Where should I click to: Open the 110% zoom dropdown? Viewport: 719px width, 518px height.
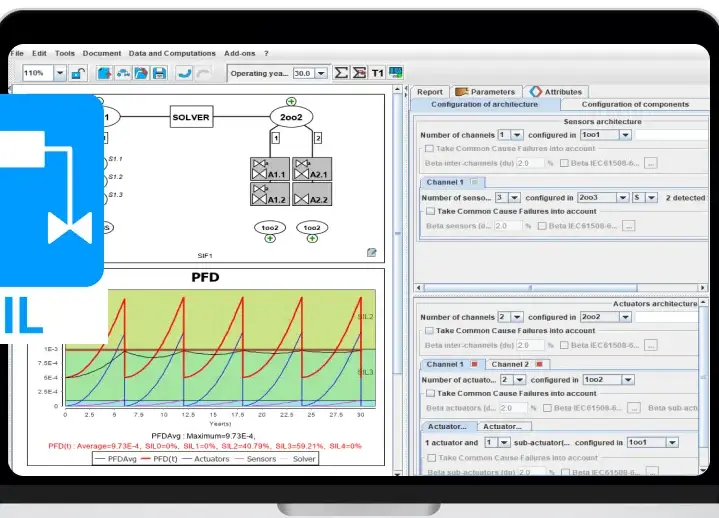click(x=60, y=73)
